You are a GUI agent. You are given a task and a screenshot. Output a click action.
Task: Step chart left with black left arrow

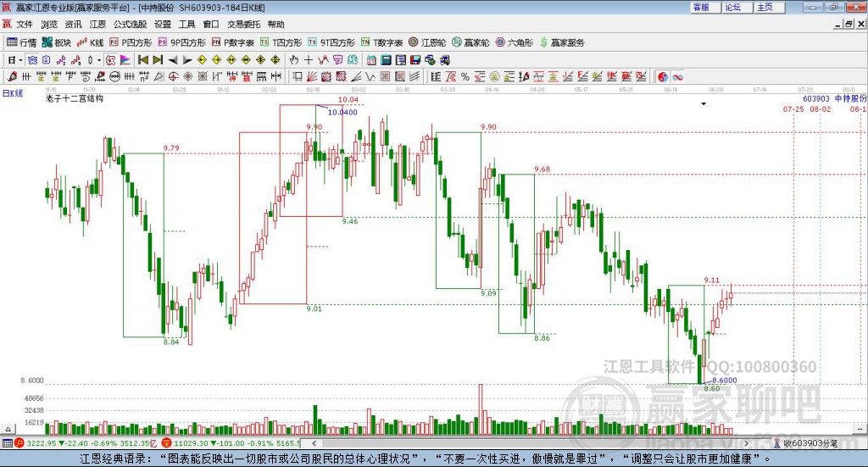tap(173, 60)
